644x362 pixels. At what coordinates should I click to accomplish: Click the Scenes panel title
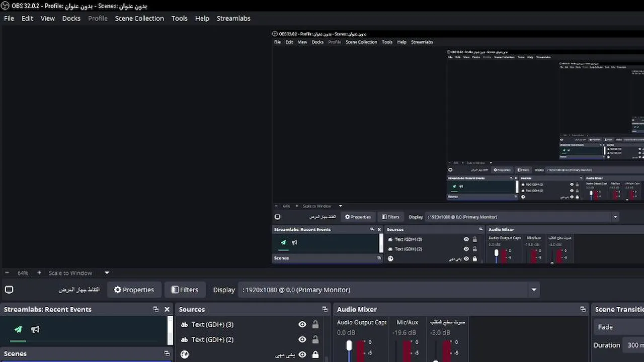click(15, 353)
